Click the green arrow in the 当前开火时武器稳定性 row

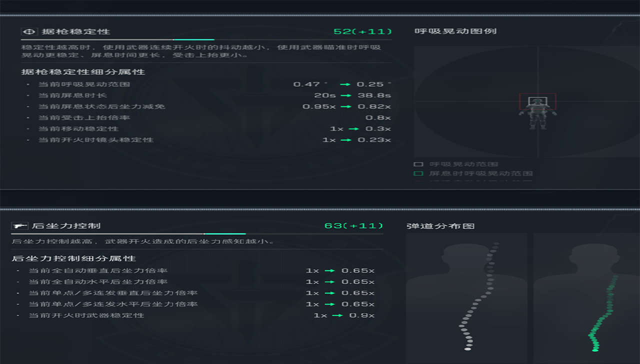point(337,315)
